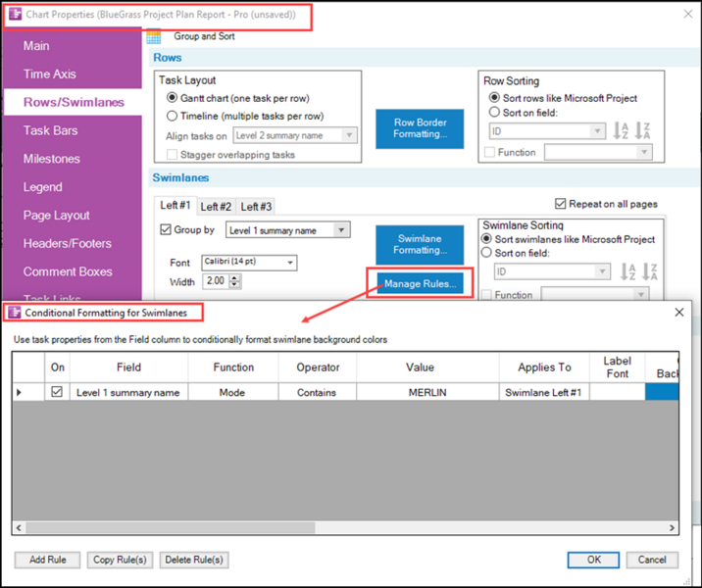
Task: Click Manage Rules button
Action: (420, 283)
